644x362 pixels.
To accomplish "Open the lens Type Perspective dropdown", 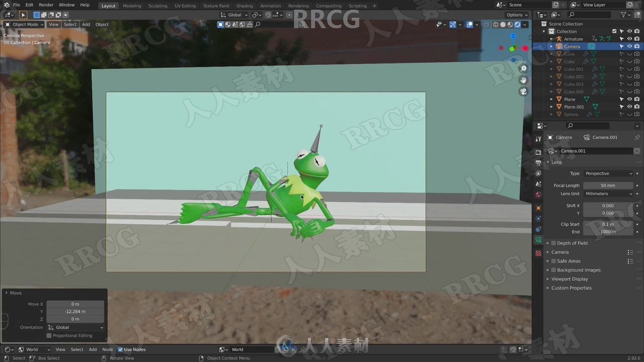I will 608,173.
